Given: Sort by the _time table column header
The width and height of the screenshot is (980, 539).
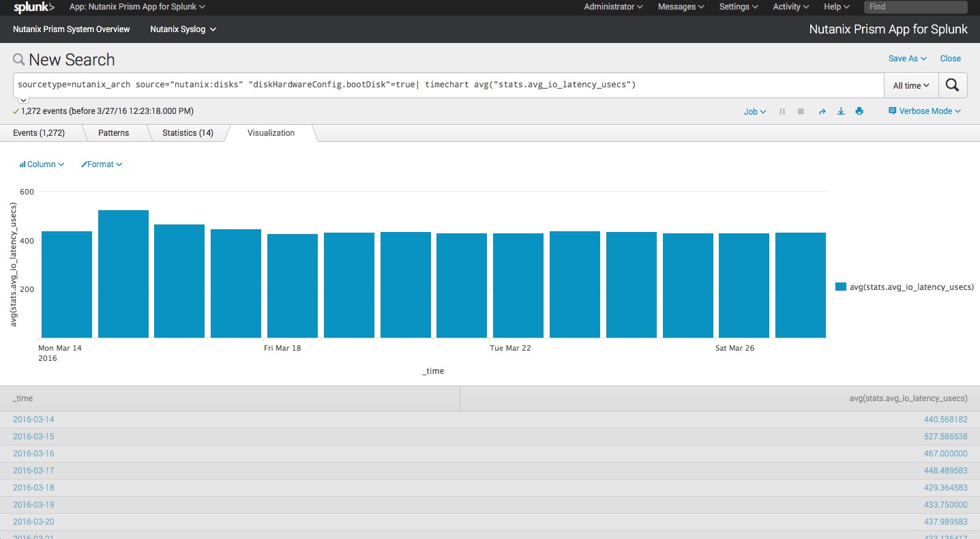Looking at the screenshot, I should coord(230,398).
